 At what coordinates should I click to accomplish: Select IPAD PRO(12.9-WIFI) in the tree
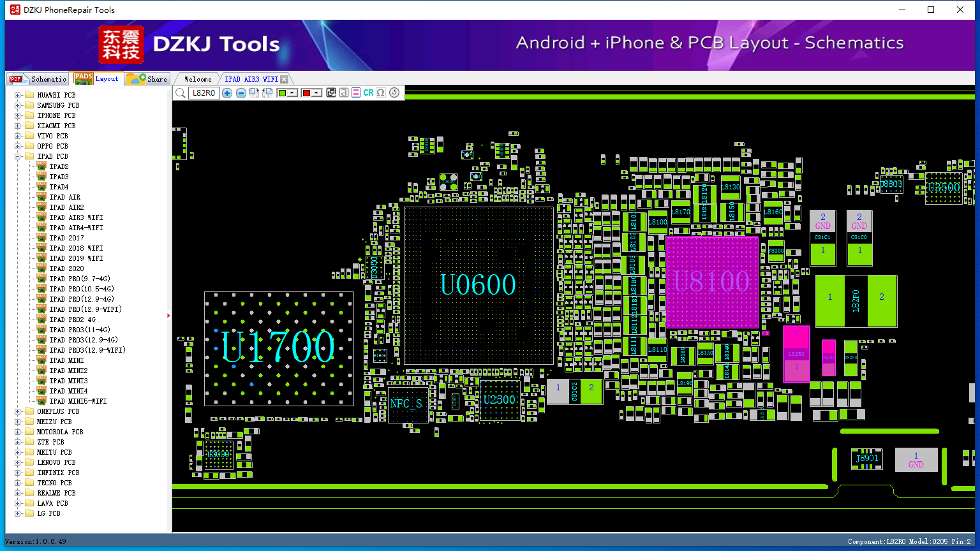(85, 309)
